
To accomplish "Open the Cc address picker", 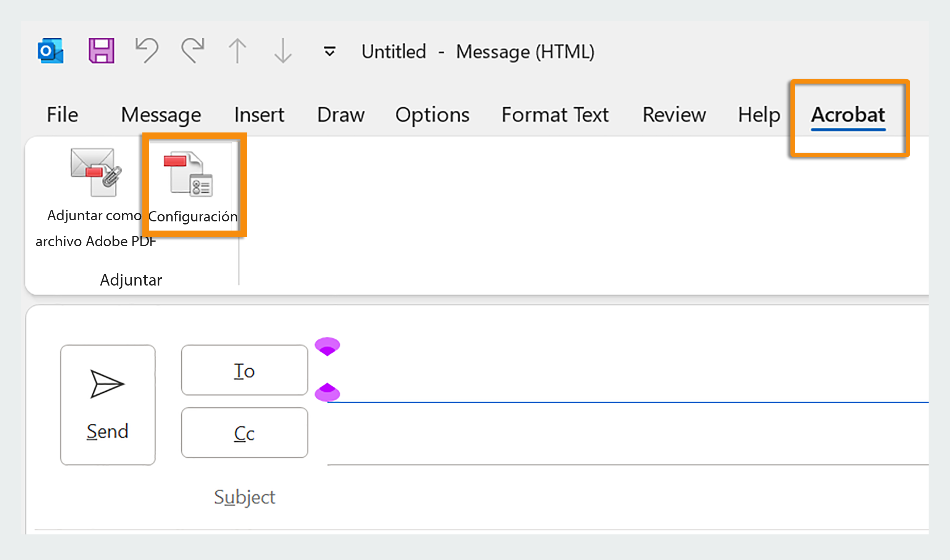I will point(244,433).
